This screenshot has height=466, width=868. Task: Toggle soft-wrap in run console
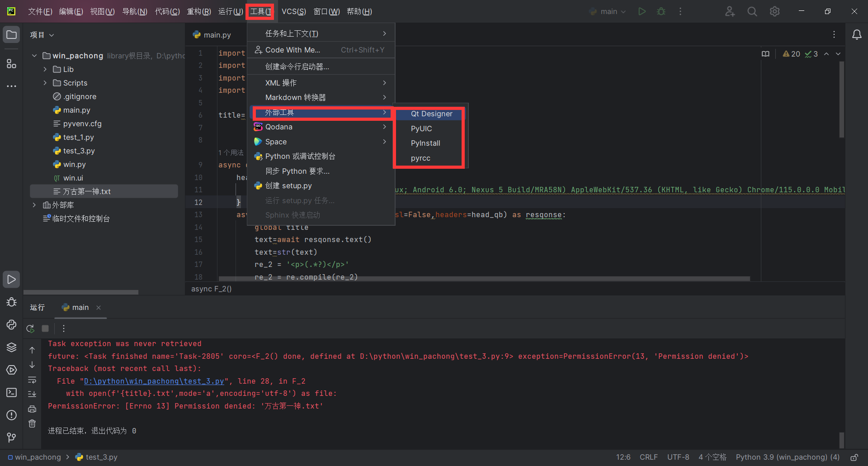32,380
